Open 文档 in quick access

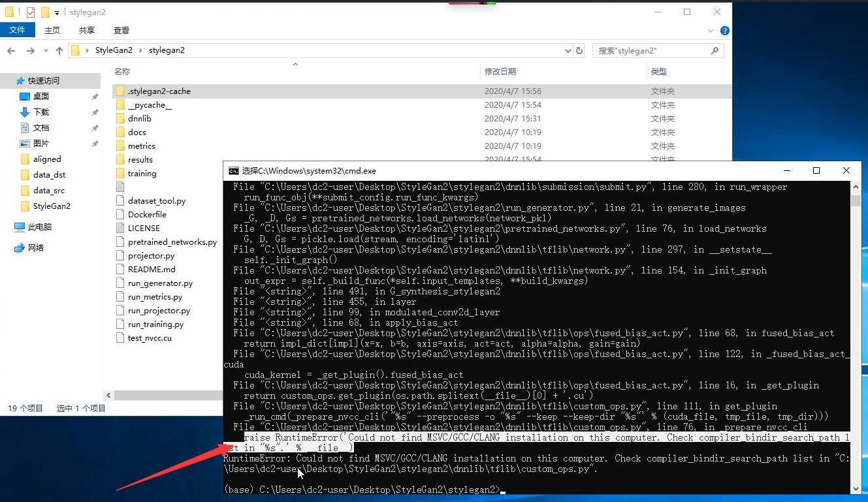[41, 128]
